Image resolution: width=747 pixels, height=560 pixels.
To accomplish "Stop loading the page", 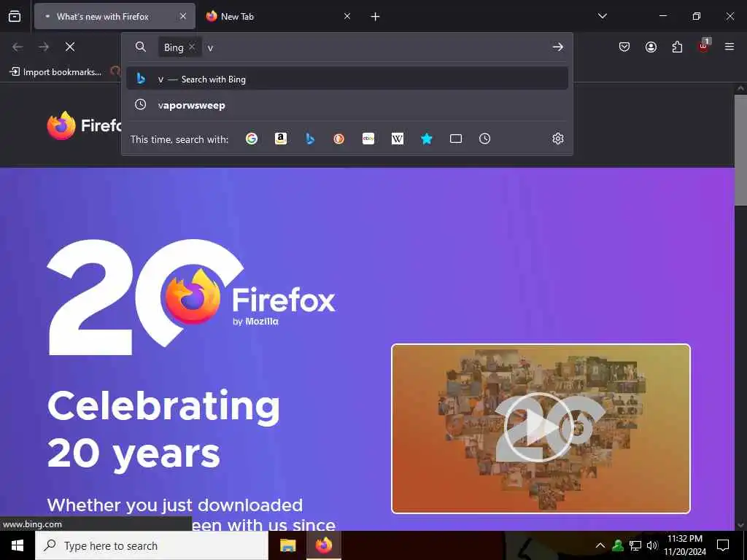I will click(70, 47).
